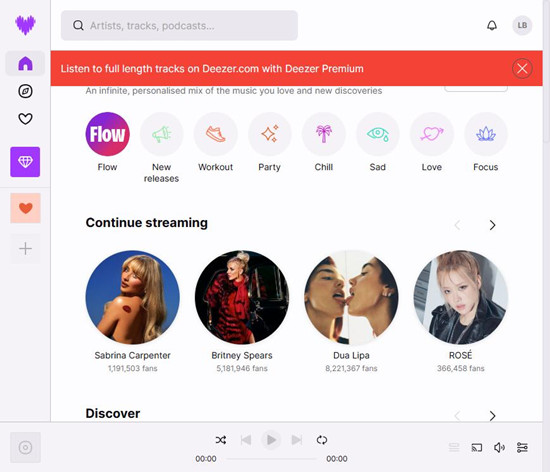Viewport: 550px width, 472px height.
Task: Click 366,458 fans text
Action: point(461,369)
